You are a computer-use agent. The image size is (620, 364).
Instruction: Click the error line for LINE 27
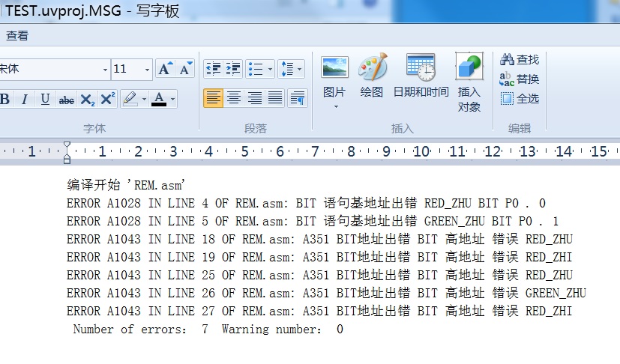319,311
